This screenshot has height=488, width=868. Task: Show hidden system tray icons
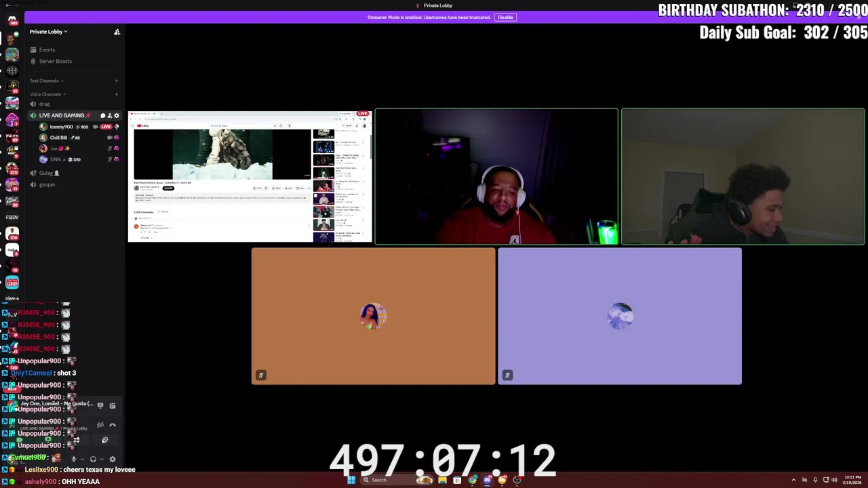(793, 480)
